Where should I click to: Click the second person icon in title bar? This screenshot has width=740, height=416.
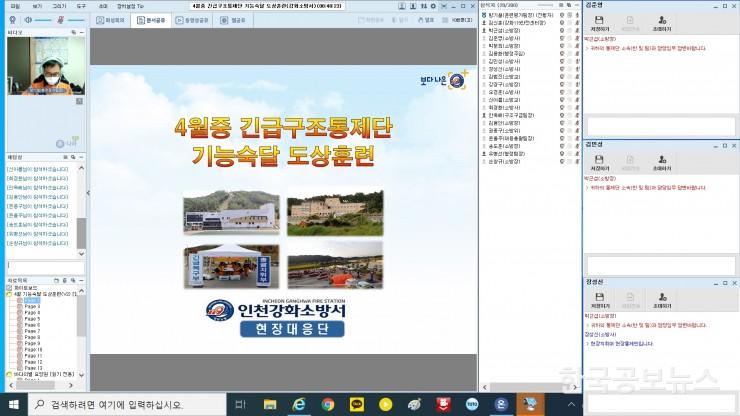pos(413,6)
